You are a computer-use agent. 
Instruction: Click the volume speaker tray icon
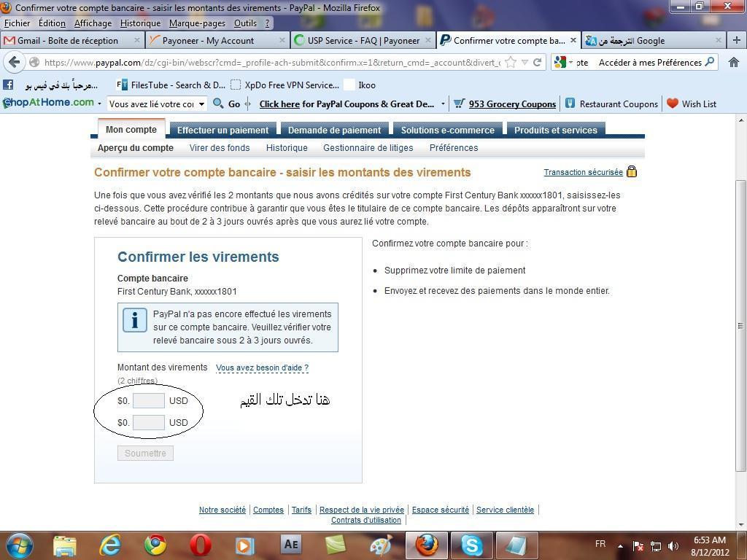tap(673, 546)
